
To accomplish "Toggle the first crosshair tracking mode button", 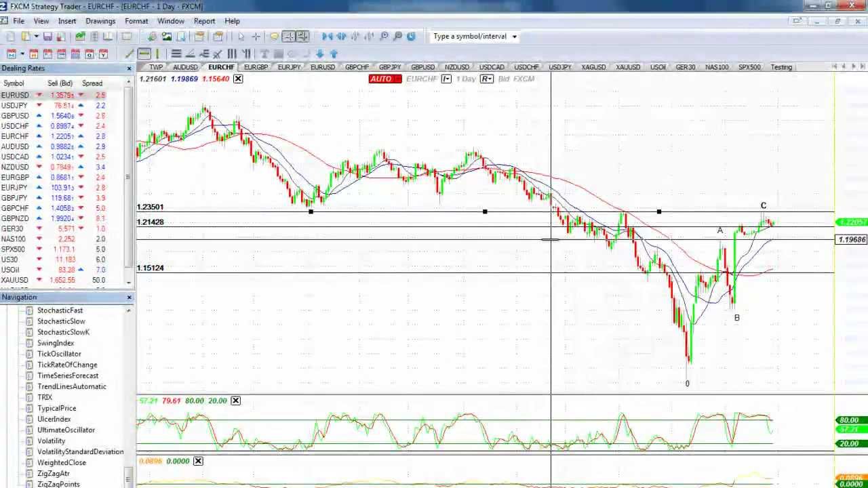I will coord(288,37).
